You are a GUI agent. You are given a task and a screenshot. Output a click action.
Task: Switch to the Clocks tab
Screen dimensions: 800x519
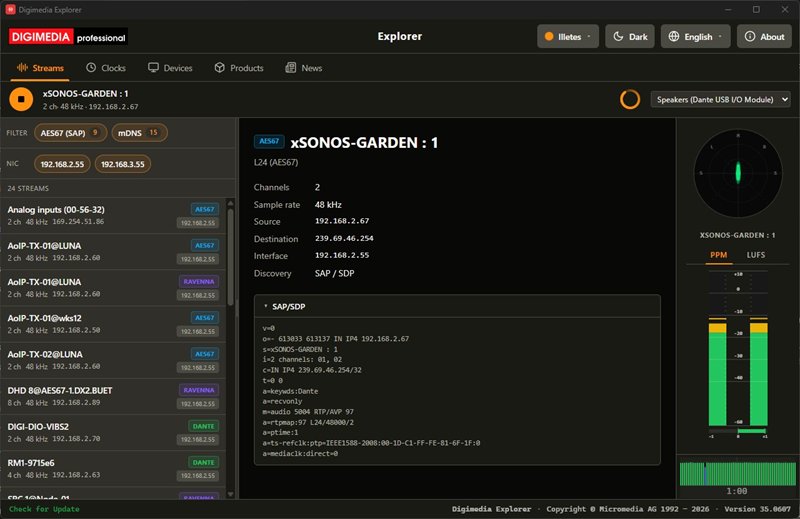click(x=106, y=68)
